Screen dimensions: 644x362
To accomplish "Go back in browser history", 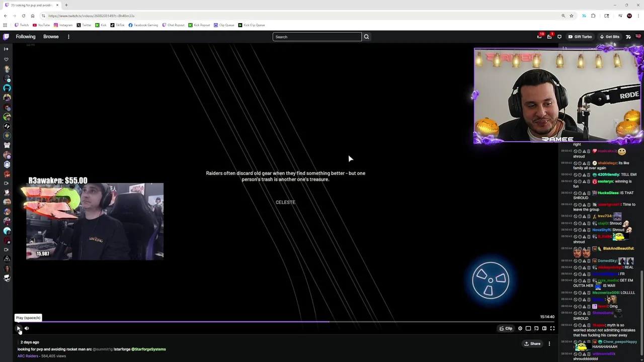I will [6, 16].
